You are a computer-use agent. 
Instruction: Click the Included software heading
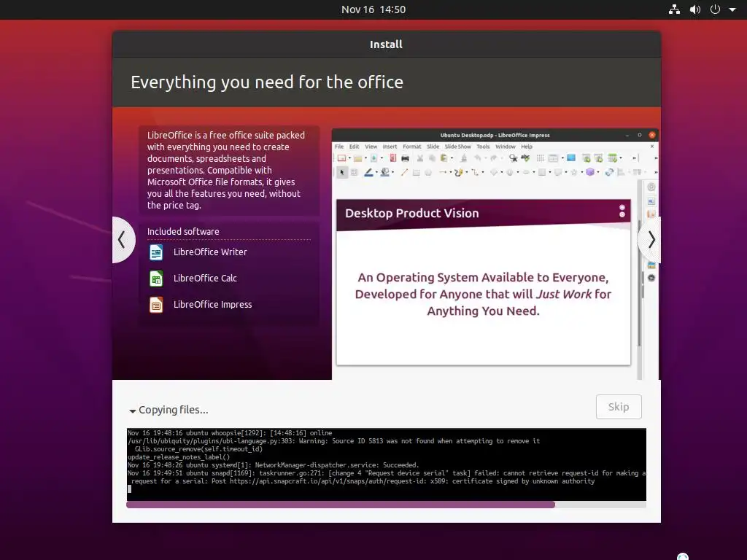click(183, 231)
